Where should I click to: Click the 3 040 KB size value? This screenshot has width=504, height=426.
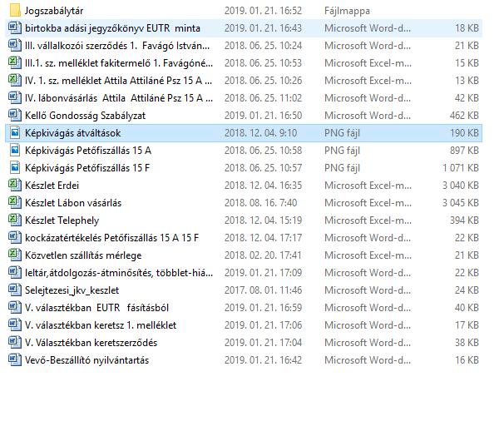coord(461,186)
